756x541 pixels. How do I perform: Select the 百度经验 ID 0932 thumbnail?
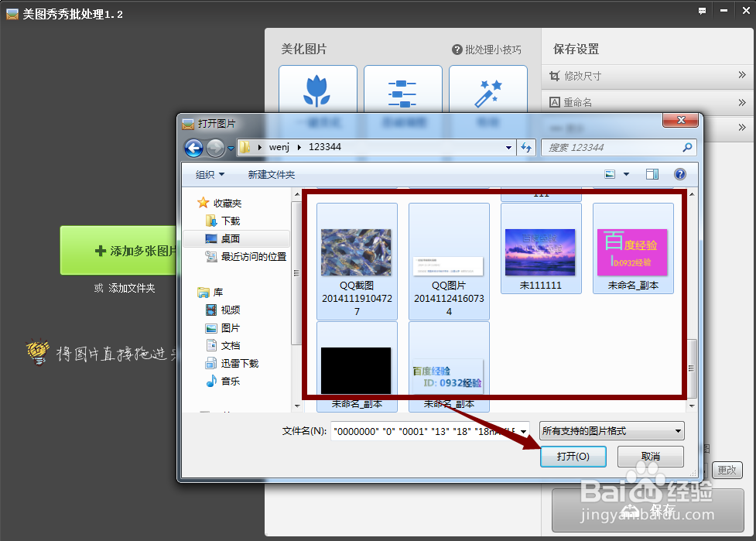coord(449,366)
